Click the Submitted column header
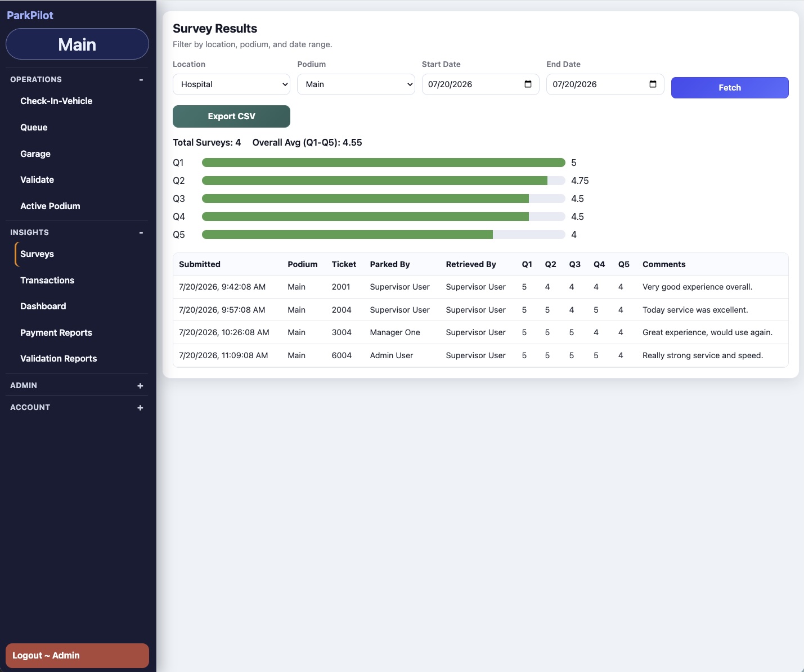This screenshot has height=672, width=804. pos(200,264)
